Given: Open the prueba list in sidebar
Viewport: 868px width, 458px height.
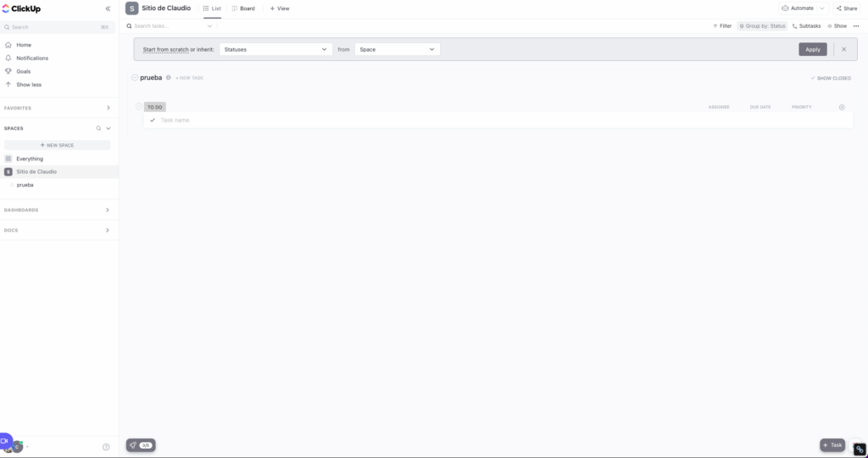Looking at the screenshot, I should point(25,185).
